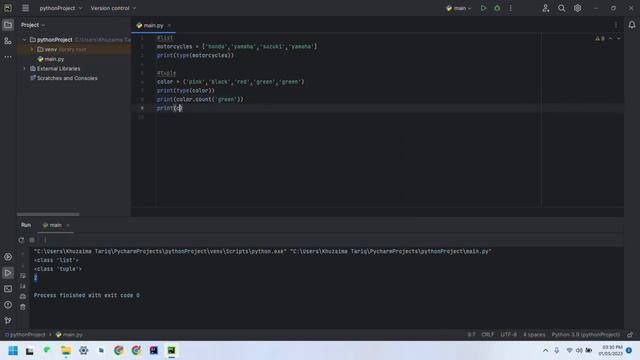Click the warnings indicator in the editor
Screen dimensions: 640x360
[600, 38]
